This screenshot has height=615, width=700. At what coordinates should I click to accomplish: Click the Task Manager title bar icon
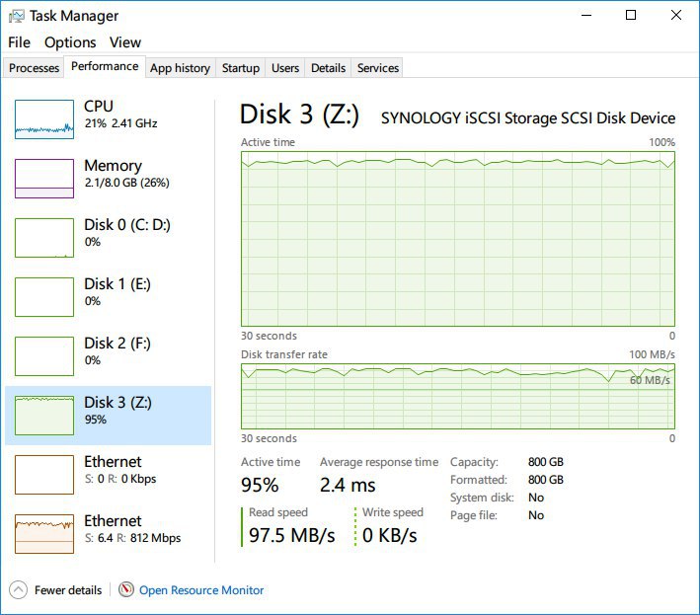point(17,17)
